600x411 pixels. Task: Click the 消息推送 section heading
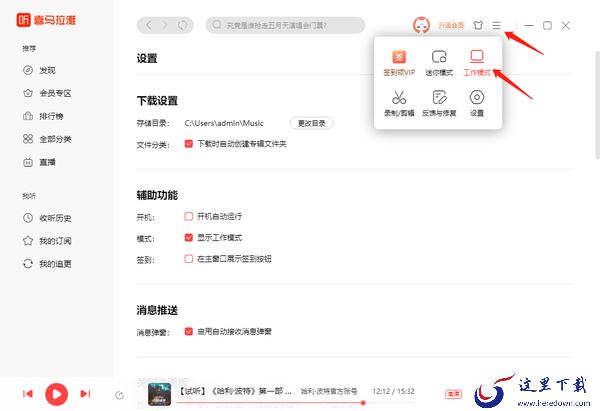[x=157, y=310]
